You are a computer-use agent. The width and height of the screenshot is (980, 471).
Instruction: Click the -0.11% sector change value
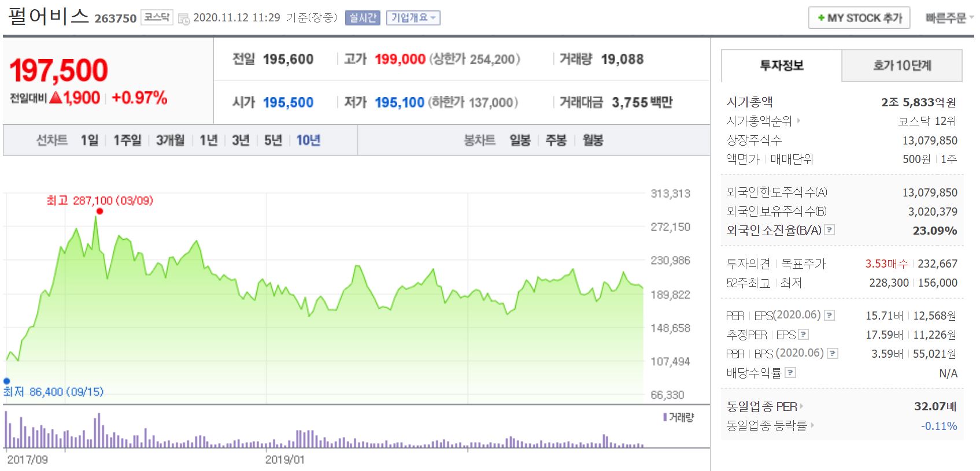tap(939, 426)
